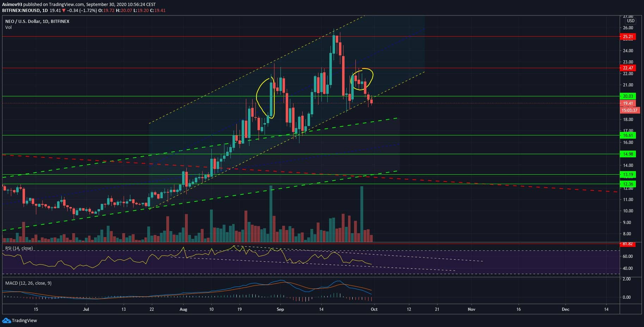Open the RSI (14, close) indicator legend
The image size is (644, 327).
pyautogui.click(x=19, y=248)
